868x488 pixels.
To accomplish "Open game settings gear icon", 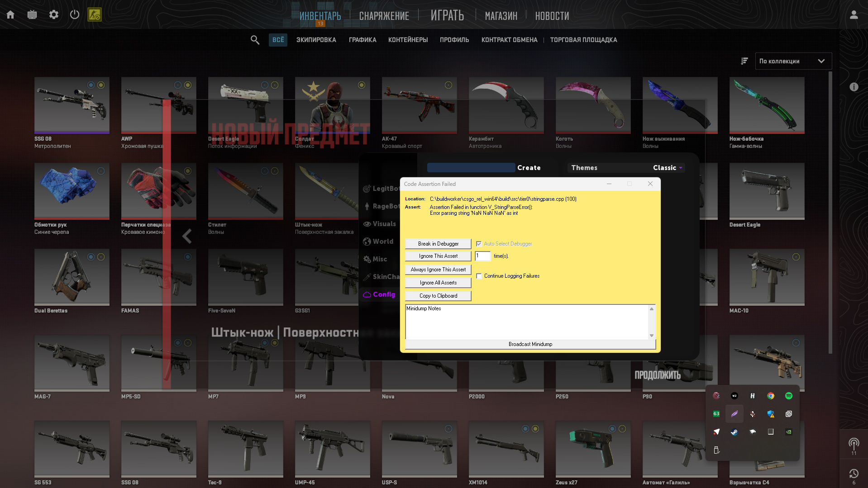I will click(53, 14).
